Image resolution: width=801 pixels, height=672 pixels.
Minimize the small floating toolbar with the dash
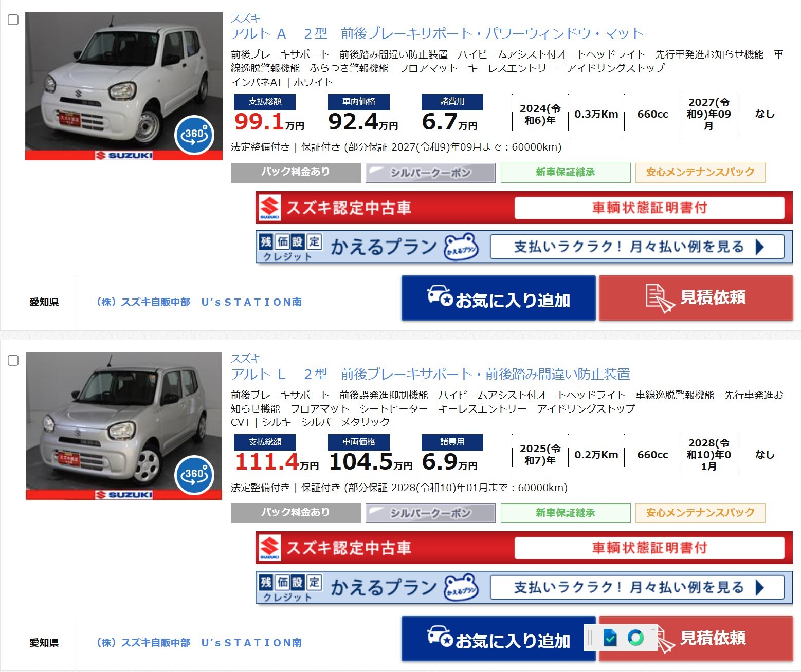pyautogui.click(x=653, y=629)
